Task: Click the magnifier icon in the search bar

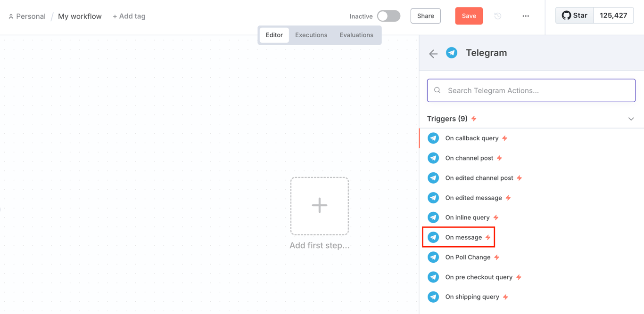Action: (x=438, y=90)
